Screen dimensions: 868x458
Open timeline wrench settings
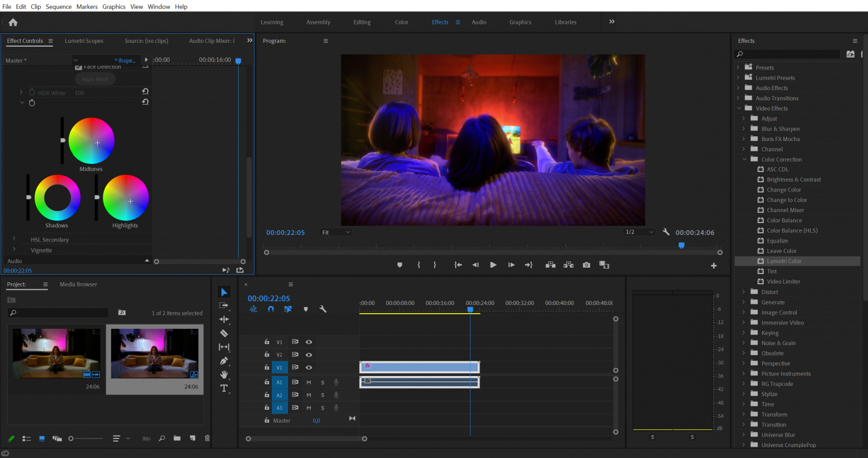point(323,309)
